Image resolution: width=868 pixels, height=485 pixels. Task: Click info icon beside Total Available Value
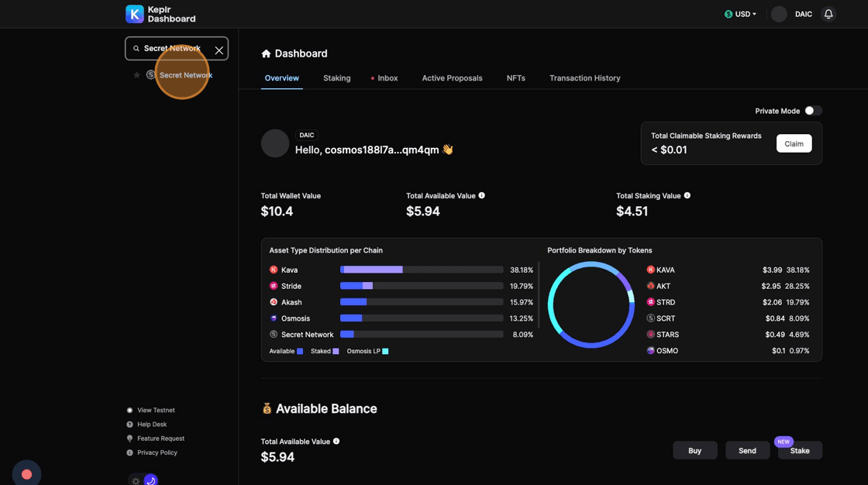coord(482,195)
